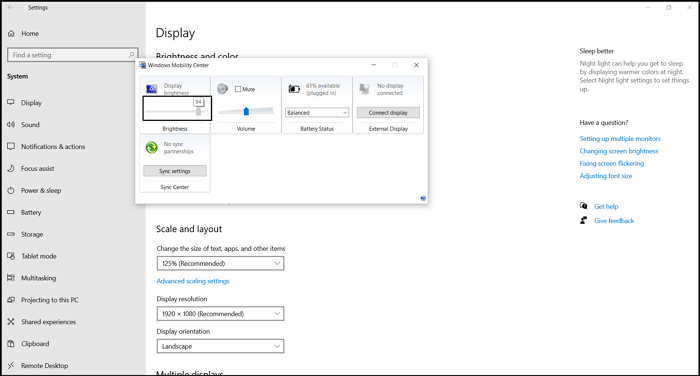Click the Notifications & actions icon
The image size is (700, 376).
point(11,146)
